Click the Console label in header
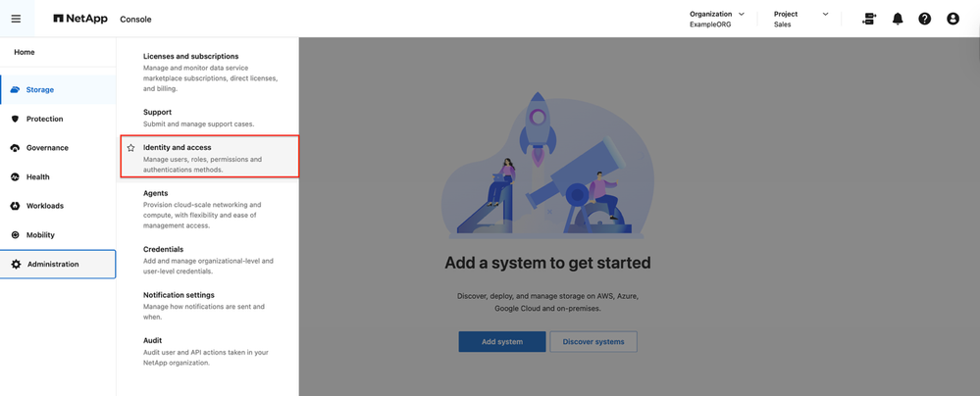Viewport: 980px width, 396px height. pos(135,20)
